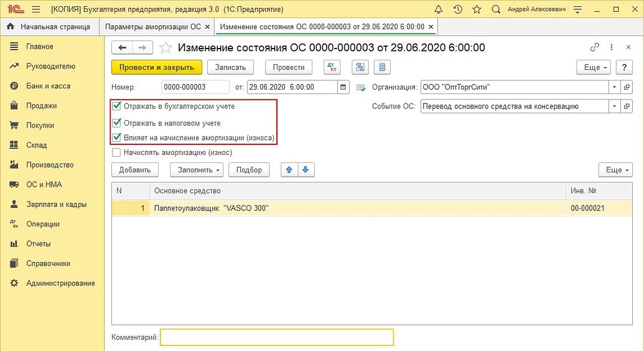Open help with question mark button
644x351 pixels.
624,67
